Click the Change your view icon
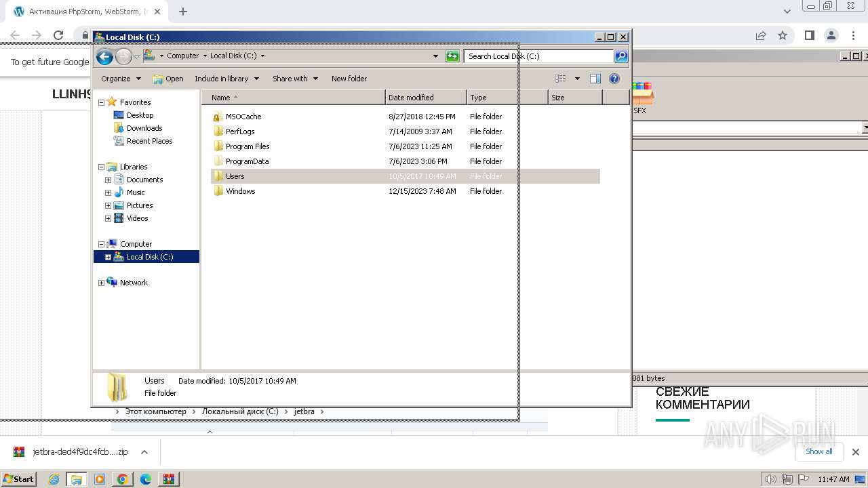The height and width of the screenshot is (488, 868). [561, 79]
